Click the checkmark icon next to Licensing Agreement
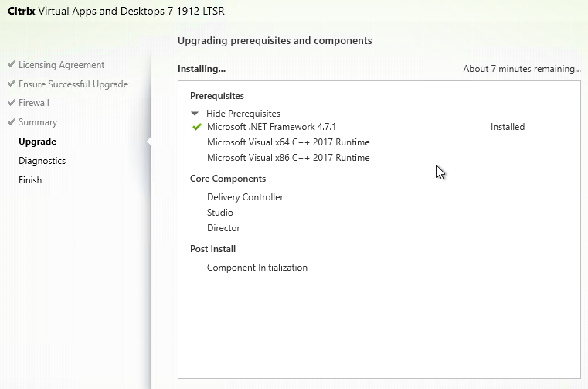The image size is (588, 389). (x=12, y=64)
